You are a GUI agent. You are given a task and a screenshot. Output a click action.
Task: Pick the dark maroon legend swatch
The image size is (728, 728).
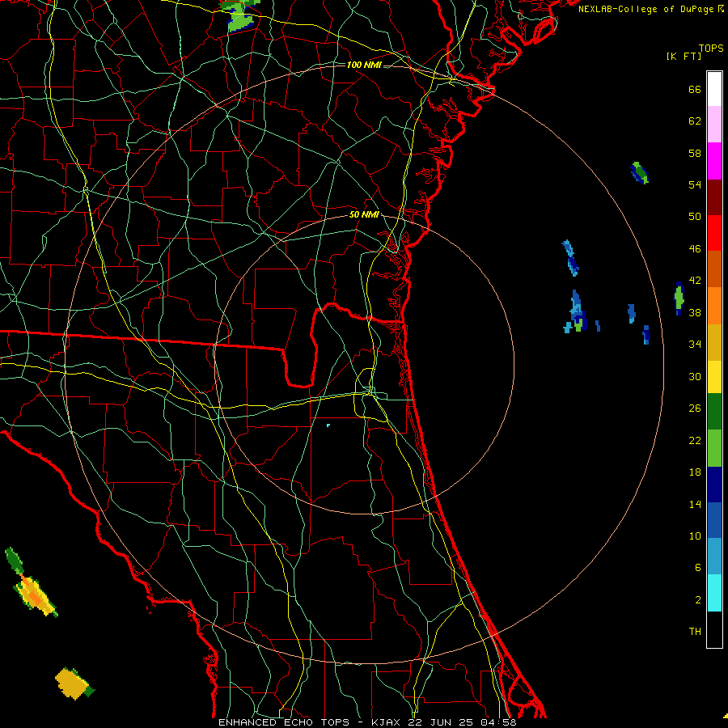pos(714,197)
